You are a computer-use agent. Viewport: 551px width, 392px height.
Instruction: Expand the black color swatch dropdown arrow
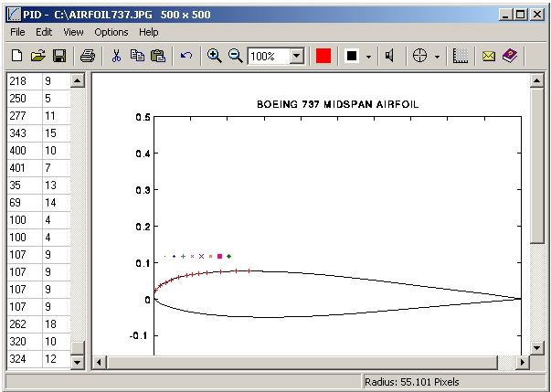(368, 57)
